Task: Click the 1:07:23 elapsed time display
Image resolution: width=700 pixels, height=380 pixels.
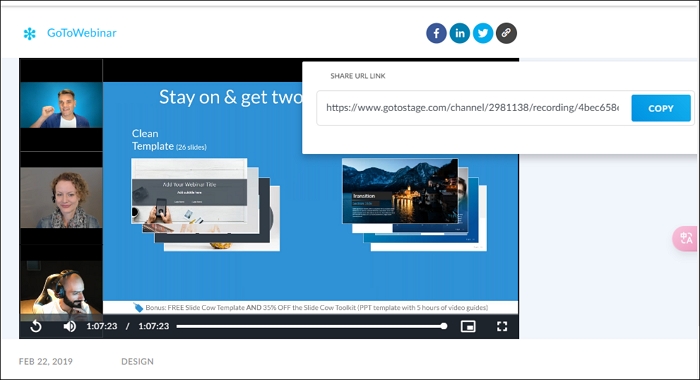Action: [x=102, y=326]
